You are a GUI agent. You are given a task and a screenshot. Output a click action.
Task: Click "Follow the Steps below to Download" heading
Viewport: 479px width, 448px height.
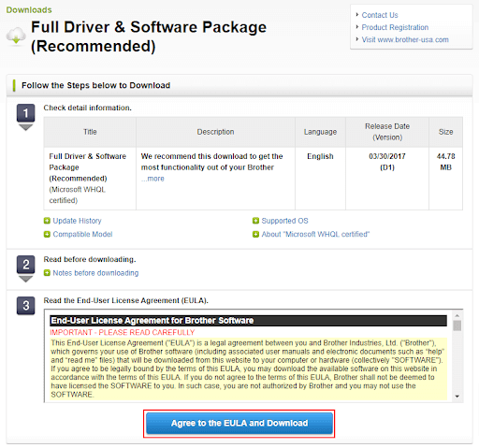pos(95,85)
